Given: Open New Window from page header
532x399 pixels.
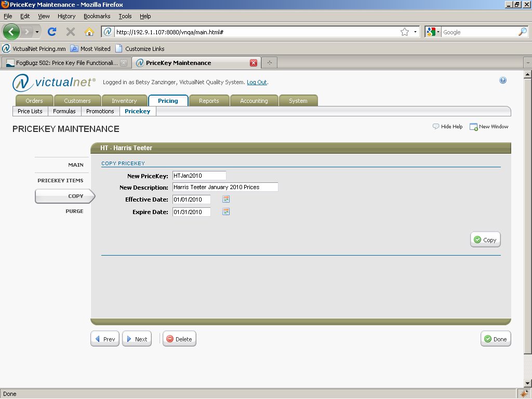Looking at the screenshot, I should pos(488,127).
